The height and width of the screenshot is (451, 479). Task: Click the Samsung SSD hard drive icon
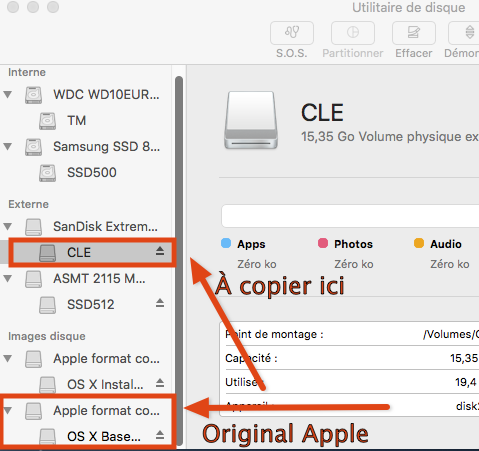[x=33, y=147]
